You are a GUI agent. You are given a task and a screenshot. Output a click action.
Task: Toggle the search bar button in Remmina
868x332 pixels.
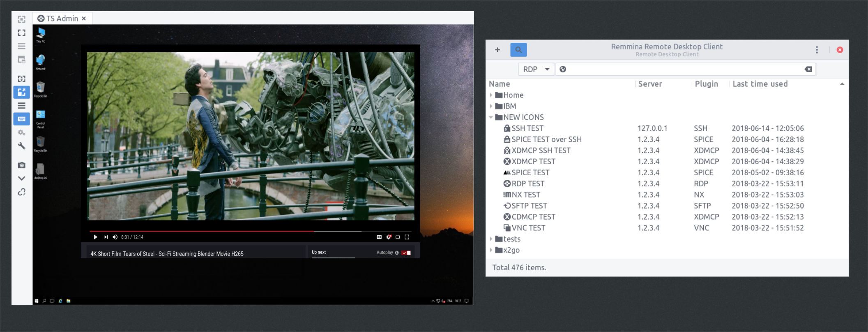coord(518,50)
